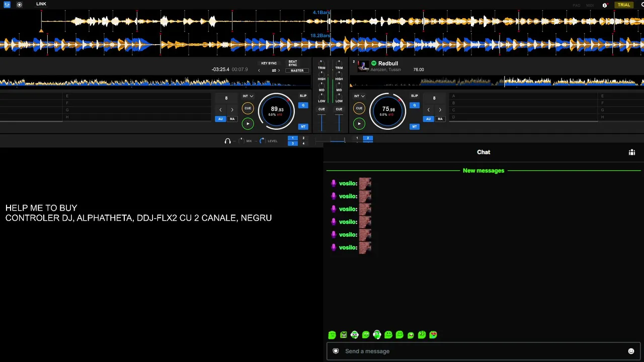Viewport: 644px width, 362px height.
Task: Select the heart-eyes green emote
Action: pos(433,335)
